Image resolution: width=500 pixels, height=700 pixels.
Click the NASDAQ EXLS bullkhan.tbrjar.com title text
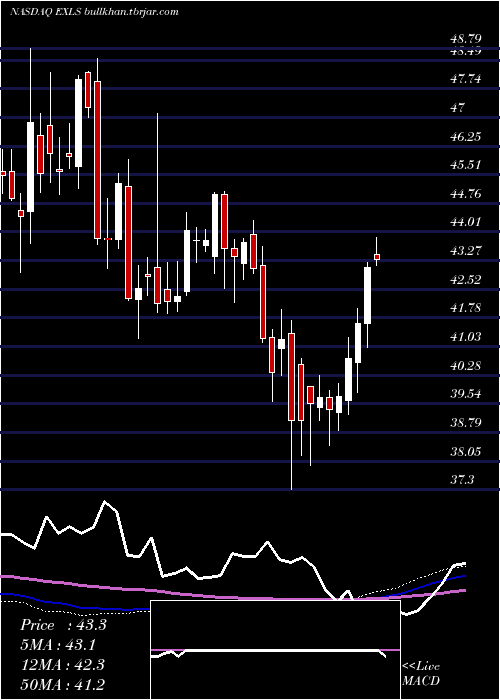click(94, 12)
